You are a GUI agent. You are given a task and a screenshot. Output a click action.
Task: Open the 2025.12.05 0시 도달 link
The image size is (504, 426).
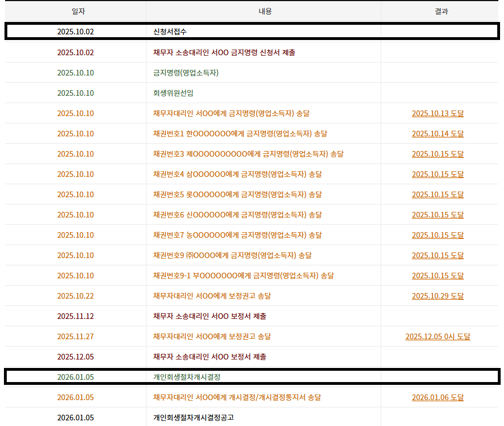[x=438, y=336]
